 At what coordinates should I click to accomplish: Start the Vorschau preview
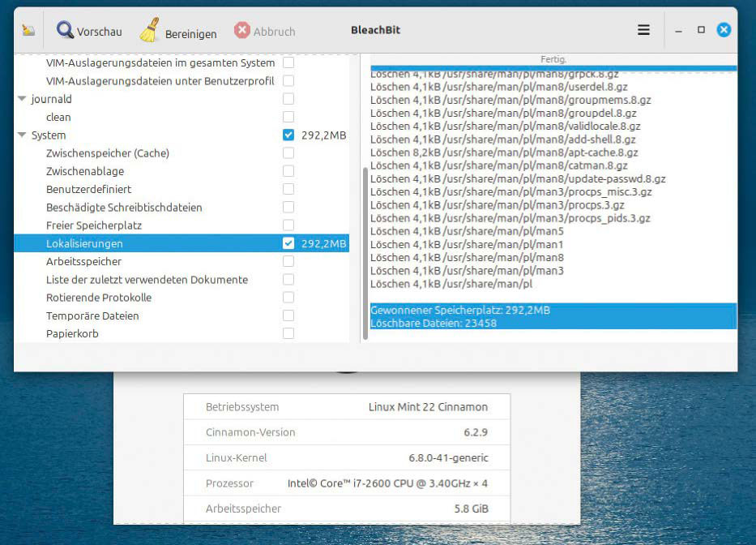[x=89, y=30]
